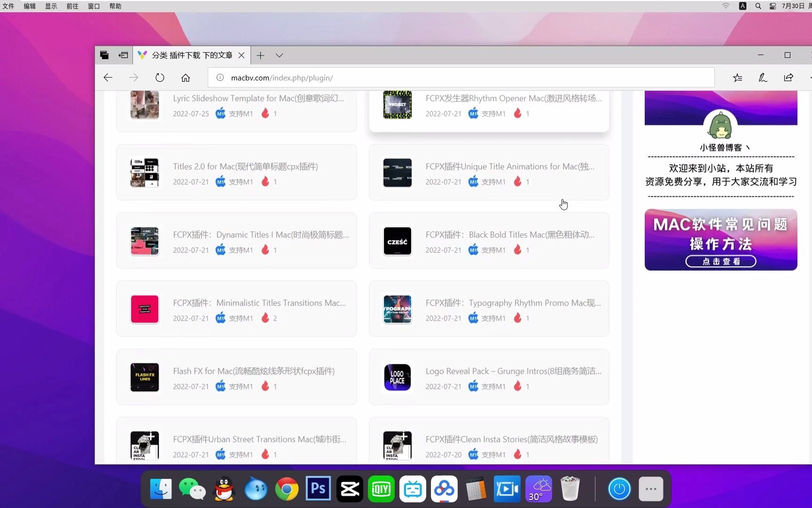Open iQIYI from the dock
Screen dimensions: 812x508
click(x=381, y=489)
